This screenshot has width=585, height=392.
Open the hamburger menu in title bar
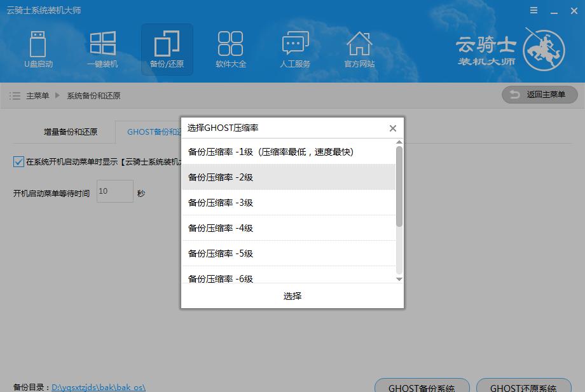pos(534,11)
